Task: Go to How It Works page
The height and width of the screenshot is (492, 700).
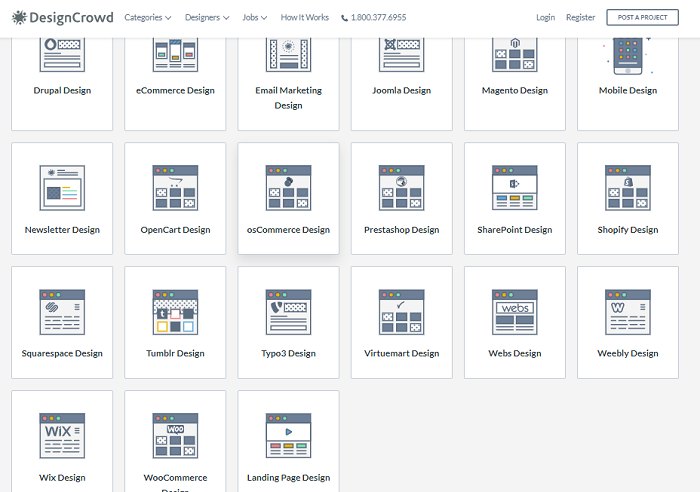Action: tap(304, 17)
